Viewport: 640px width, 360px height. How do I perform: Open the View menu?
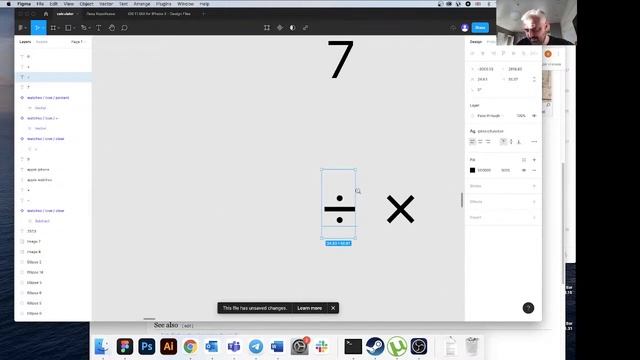tap(69, 4)
